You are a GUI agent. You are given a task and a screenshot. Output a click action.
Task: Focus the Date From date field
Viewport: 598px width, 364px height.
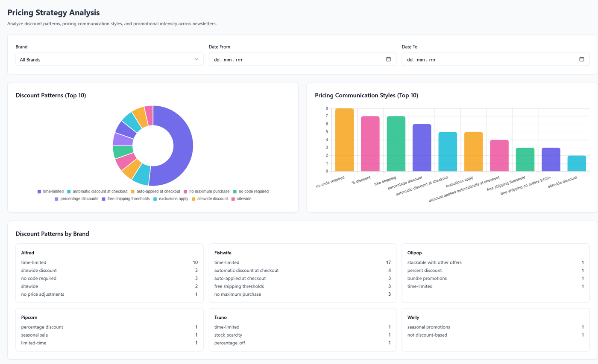[x=302, y=59]
